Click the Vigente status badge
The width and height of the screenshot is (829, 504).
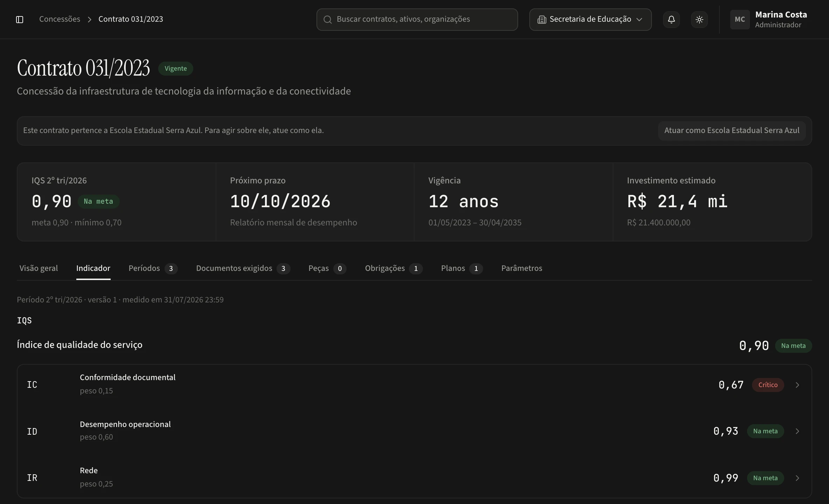(x=176, y=69)
